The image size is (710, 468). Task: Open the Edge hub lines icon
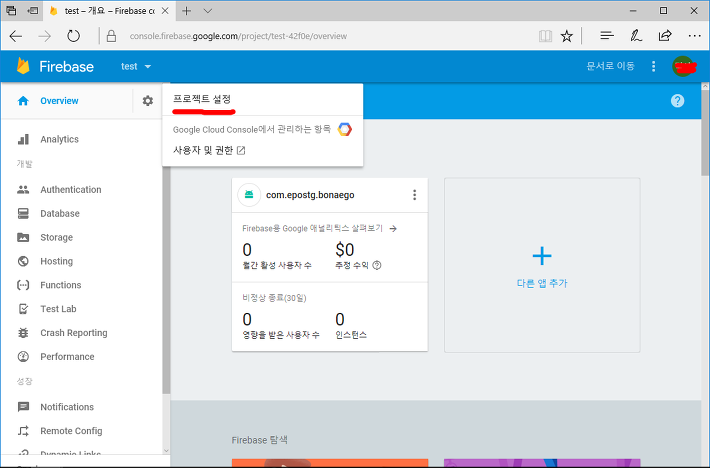[x=607, y=36]
